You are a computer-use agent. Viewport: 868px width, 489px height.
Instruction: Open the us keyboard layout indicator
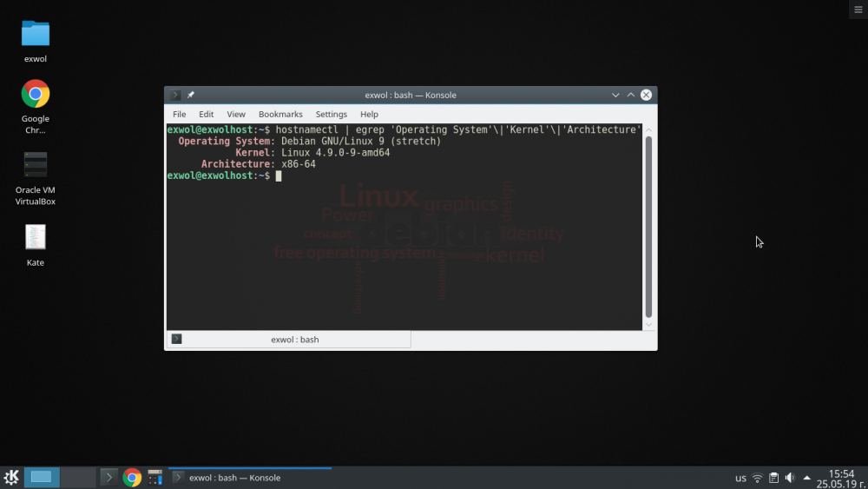(740, 478)
